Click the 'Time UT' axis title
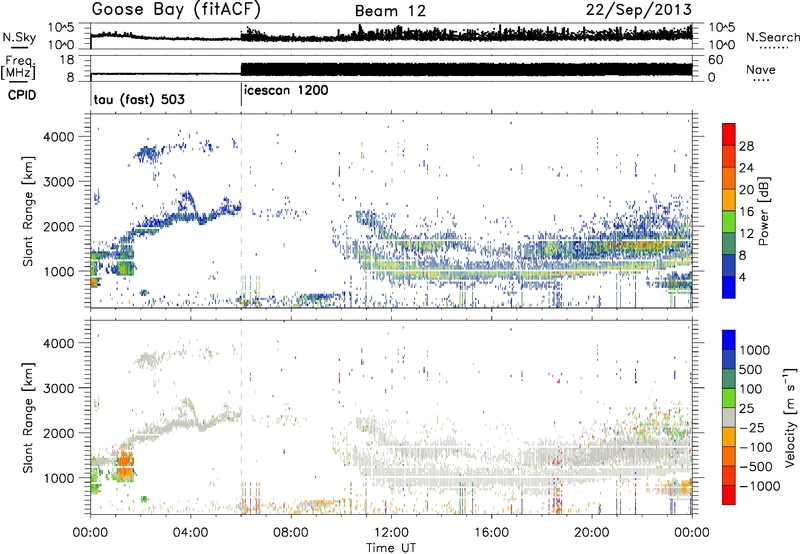 pos(391,548)
